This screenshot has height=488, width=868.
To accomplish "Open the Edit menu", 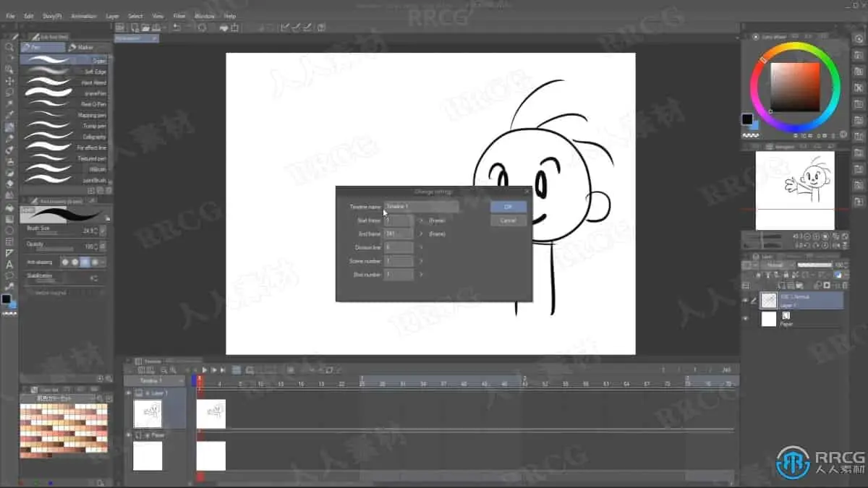I will coord(28,16).
